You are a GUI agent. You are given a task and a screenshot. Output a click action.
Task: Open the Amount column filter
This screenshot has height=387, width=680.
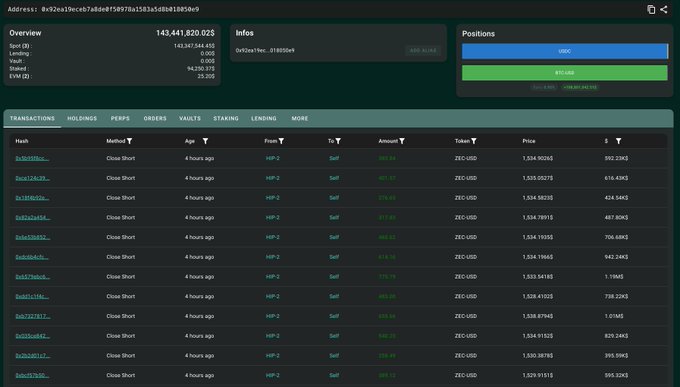click(x=402, y=141)
